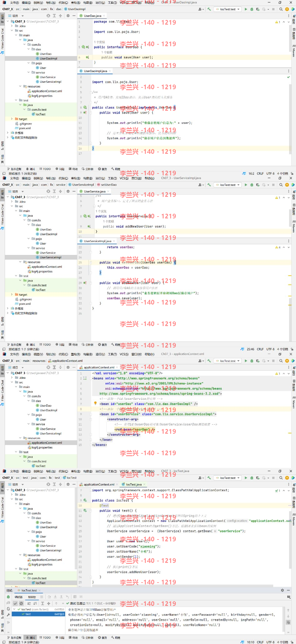
Task: Open 版本控制 tool window in UserServiceImpl.java window
Action: click(14, 345)
